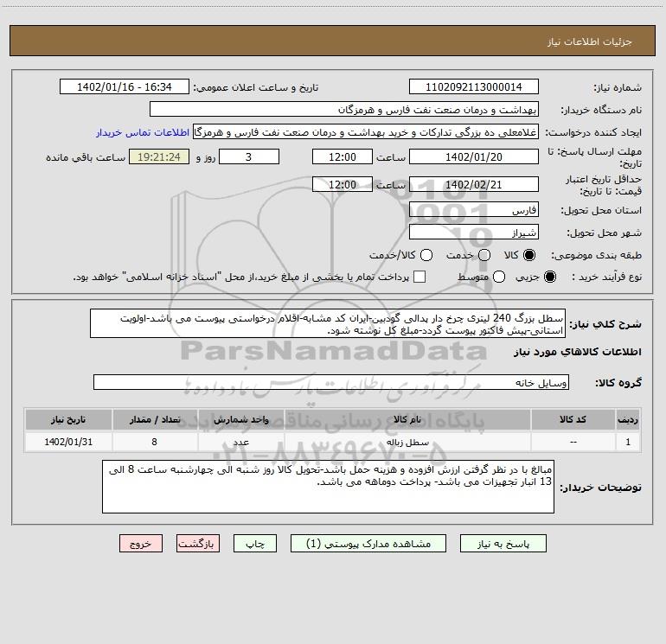Click the response deadline time 12:00 field
666x644 pixels.
pos(343,156)
